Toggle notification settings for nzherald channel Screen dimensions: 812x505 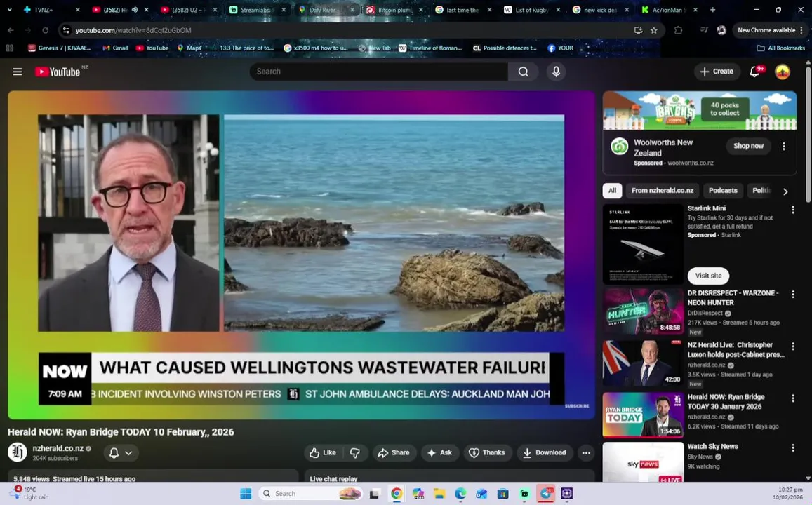[121, 452]
